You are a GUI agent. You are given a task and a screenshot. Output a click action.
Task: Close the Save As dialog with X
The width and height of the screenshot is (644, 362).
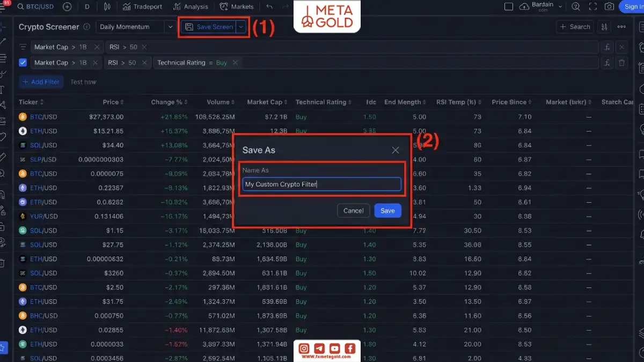[396, 150]
